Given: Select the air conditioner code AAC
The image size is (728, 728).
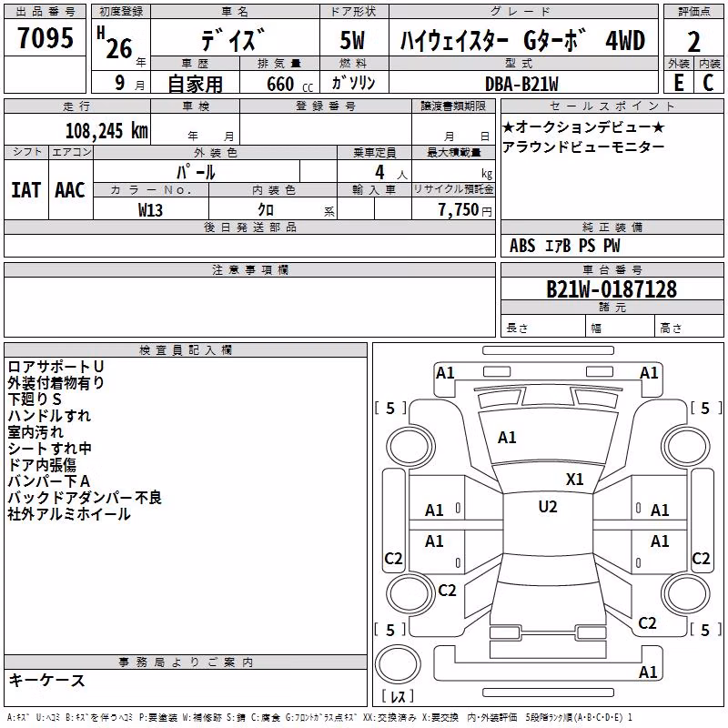Looking at the screenshot, I should [x=70, y=190].
